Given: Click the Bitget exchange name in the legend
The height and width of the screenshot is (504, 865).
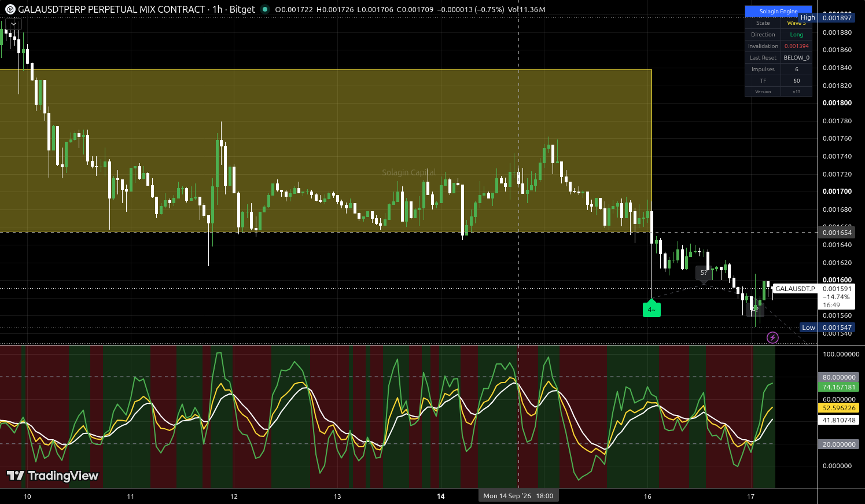Looking at the screenshot, I should click(x=242, y=9).
